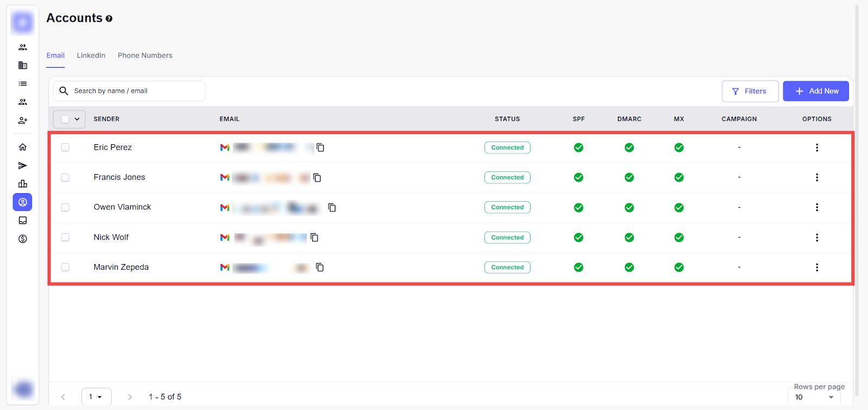Click the dollar sign billing icon

pyautogui.click(x=23, y=239)
